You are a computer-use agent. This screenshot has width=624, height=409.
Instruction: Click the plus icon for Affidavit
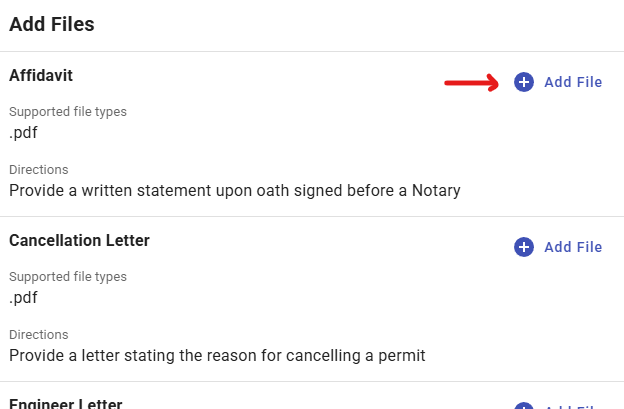click(524, 82)
